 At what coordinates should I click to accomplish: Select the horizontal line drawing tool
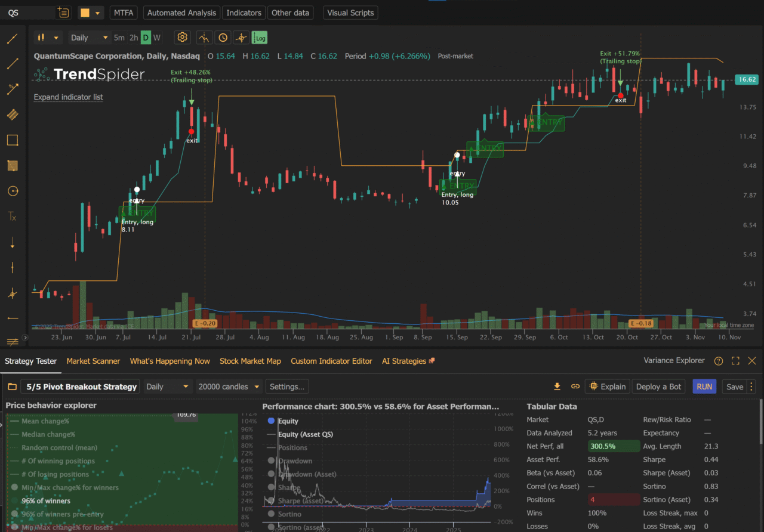(13, 318)
